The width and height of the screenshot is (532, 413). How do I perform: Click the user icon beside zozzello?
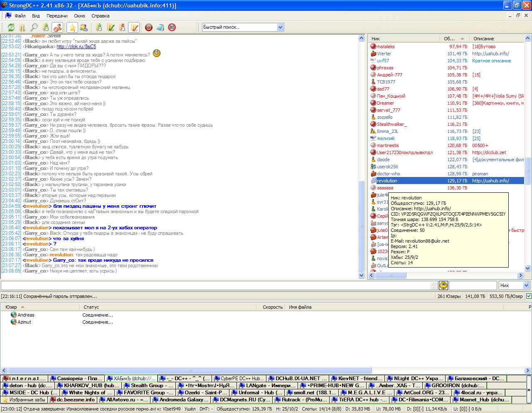373,117
